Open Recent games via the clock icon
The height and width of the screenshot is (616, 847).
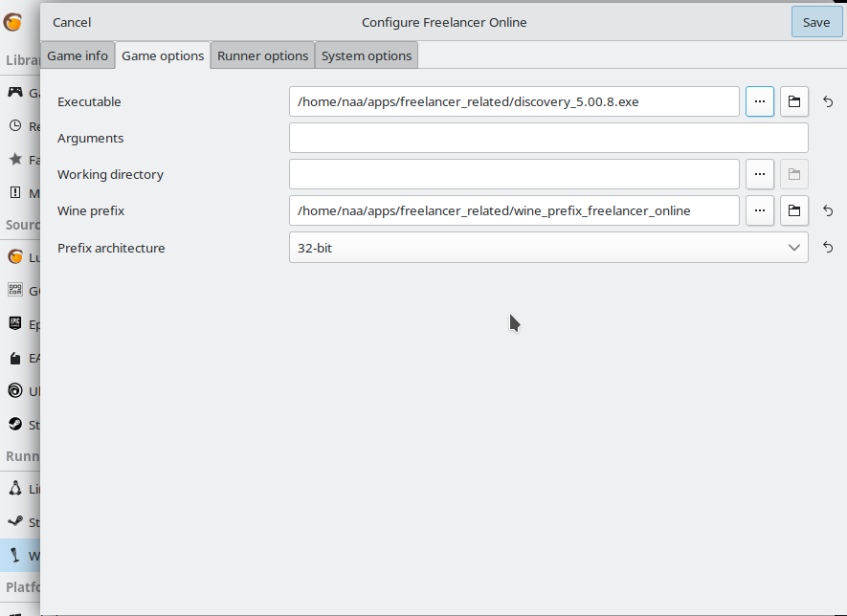coord(15,126)
